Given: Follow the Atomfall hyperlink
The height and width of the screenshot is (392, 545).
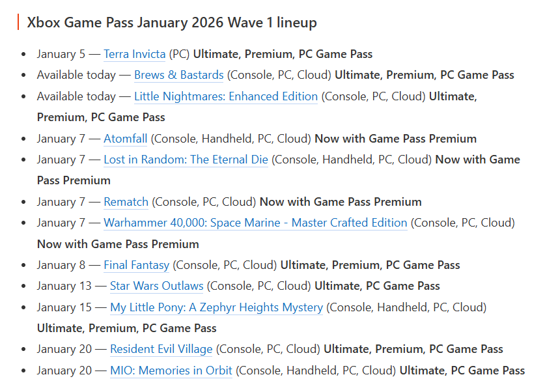Looking at the screenshot, I should [x=125, y=139].
